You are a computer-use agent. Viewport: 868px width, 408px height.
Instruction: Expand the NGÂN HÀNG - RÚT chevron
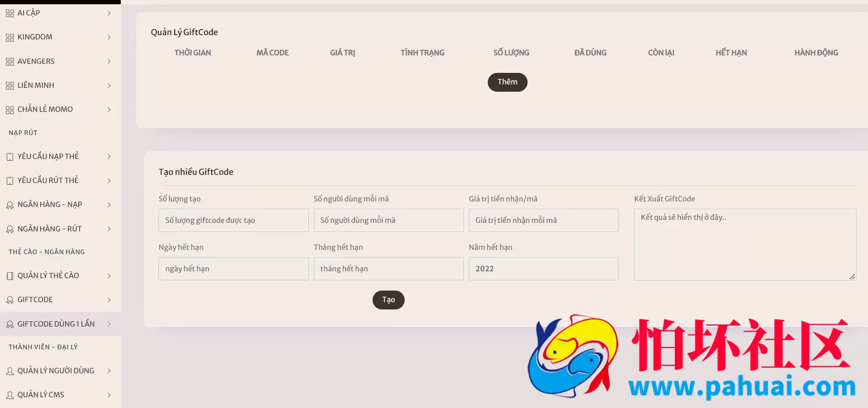pyautogui.click(x=109, y=229)
